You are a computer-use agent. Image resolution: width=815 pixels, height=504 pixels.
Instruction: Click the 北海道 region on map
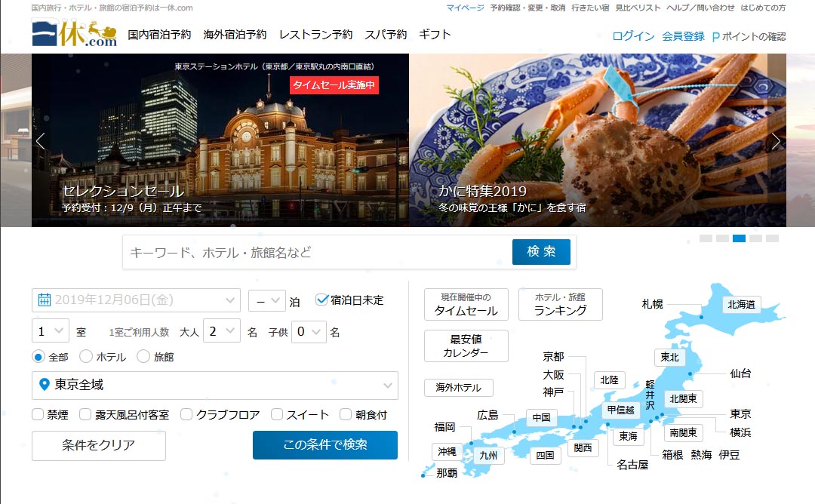pyautogui.click(x=740, y=305)
